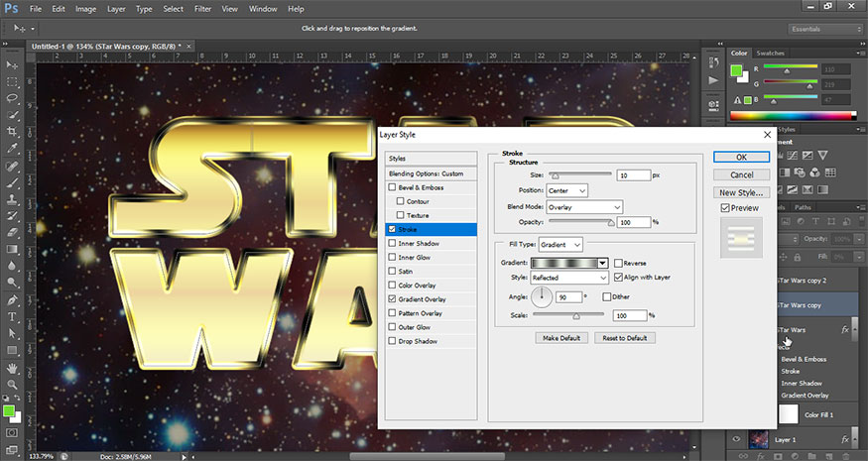This screenshot has height=461, width=868.
Task: Click the Reset to Default button
Action: click(624, 338)
